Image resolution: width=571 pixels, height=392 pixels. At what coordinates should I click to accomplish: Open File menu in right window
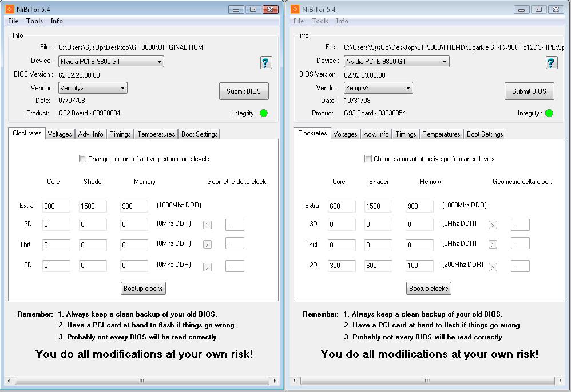299,21
